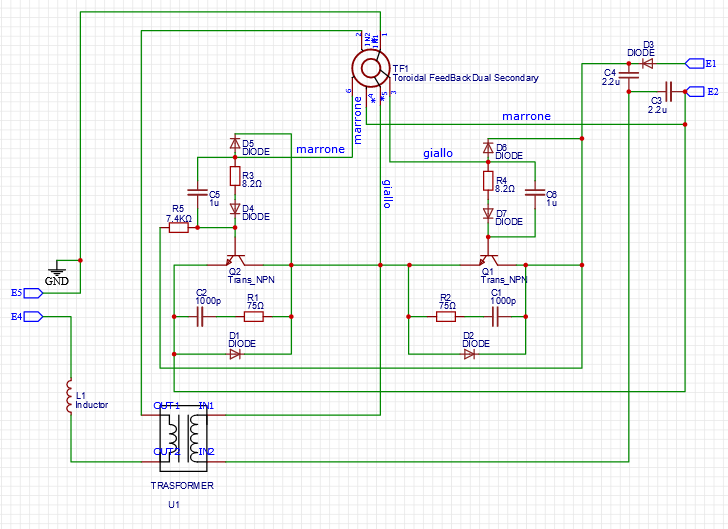Viewport: 728px width, 529px height.
Task: Select resistor R3 8.2Ω
Action: tap(235, 176)
